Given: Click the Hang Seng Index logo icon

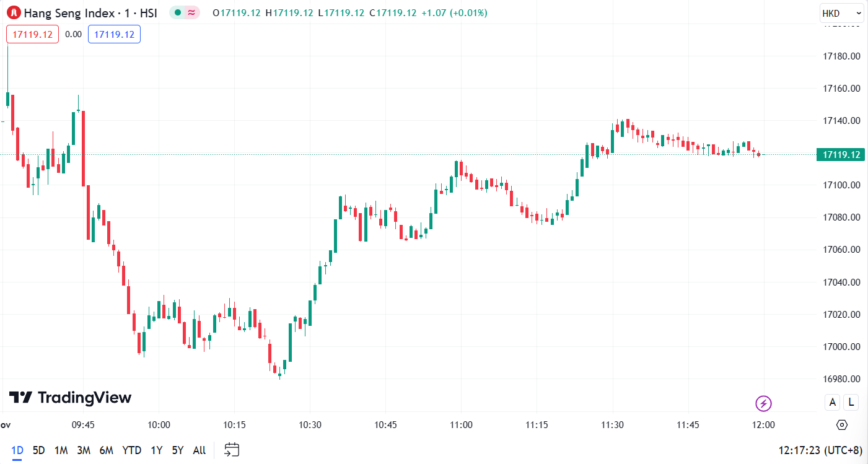Looking at the screenshot, I should coord(13,12).
